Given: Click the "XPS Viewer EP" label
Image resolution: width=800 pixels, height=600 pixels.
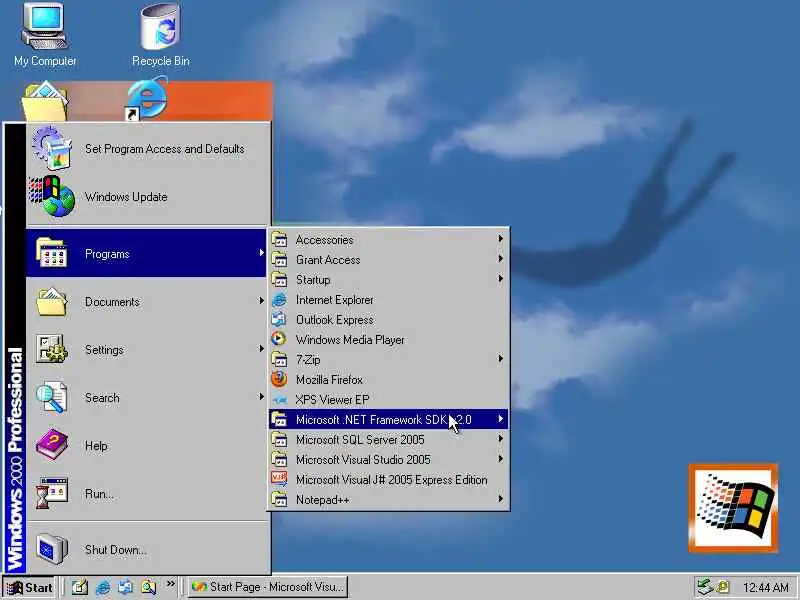Looking at the screenshot, I should (332, 399).
